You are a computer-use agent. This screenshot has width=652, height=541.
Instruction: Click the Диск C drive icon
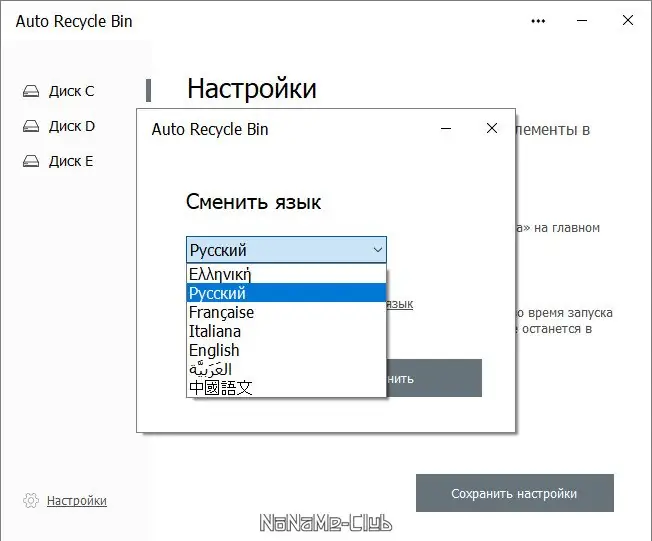[31, 91]
